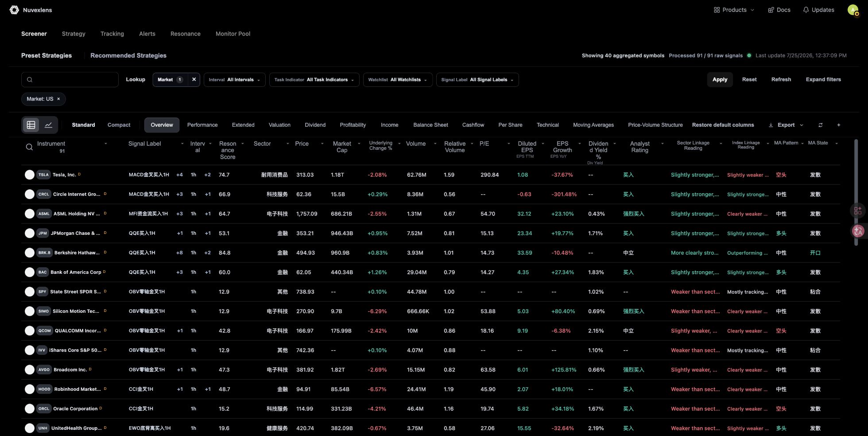Image resolution: width=868 pixels, height=436 pixels.
Task: Open the MA State column header arrow
Action: pos(836,143)
